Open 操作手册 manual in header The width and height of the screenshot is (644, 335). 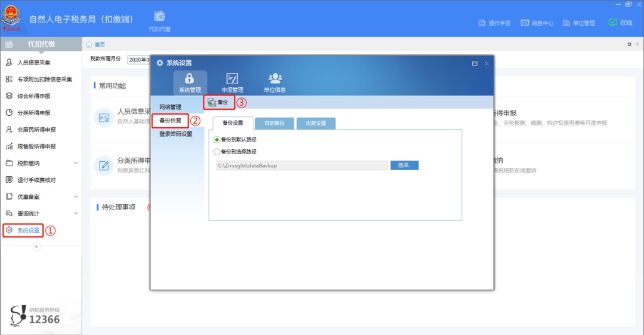494,23
